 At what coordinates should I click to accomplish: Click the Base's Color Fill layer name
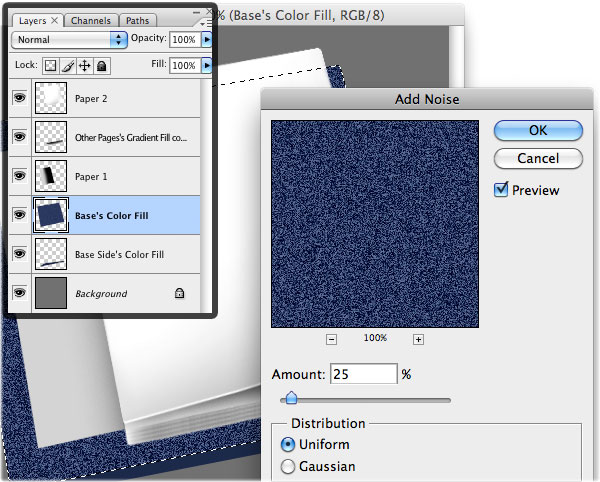click(112, 216)
